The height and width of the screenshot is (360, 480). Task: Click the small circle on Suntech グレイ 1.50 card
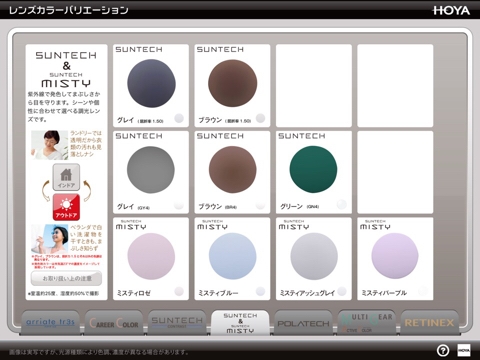179,118
